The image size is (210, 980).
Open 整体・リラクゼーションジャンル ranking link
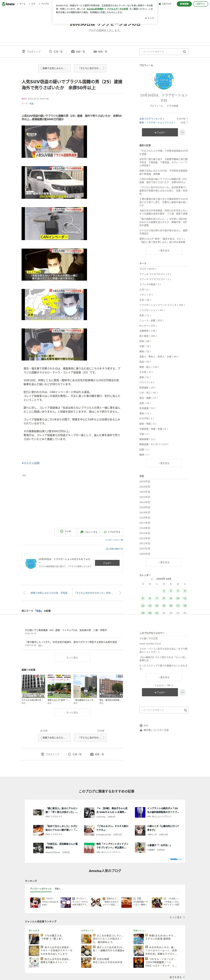(x=157, y=122)
